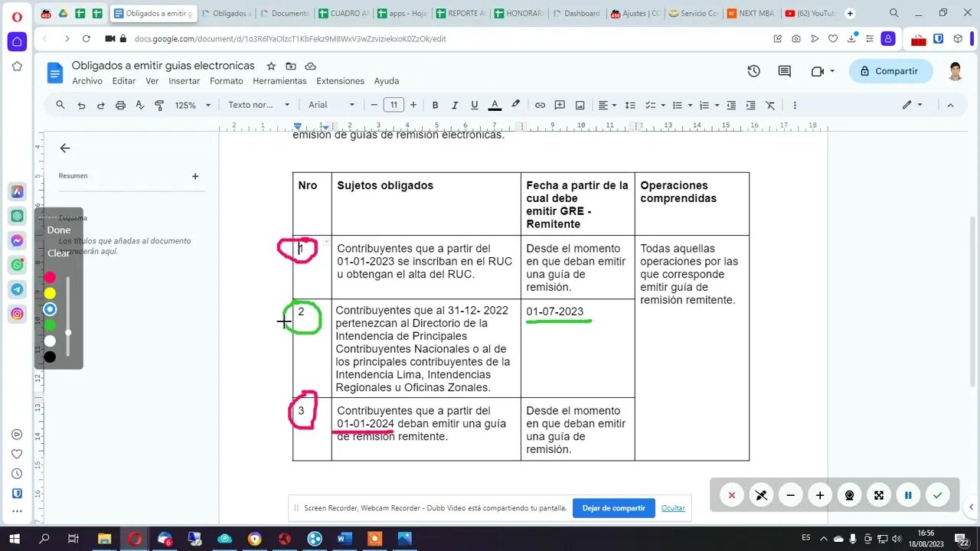This screenshot has height=551, width=980.
Task: Print the document
Action: (120, 105)
